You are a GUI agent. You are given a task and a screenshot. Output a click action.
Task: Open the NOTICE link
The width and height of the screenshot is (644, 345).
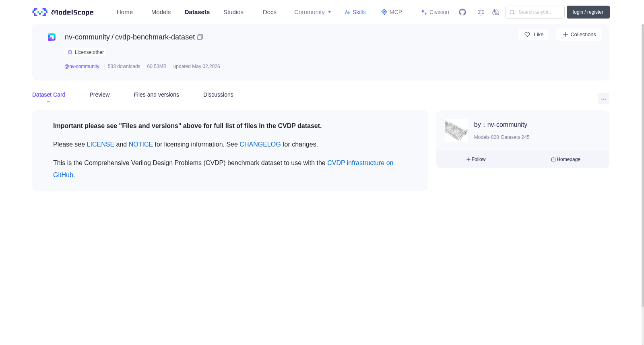(141, 144)
